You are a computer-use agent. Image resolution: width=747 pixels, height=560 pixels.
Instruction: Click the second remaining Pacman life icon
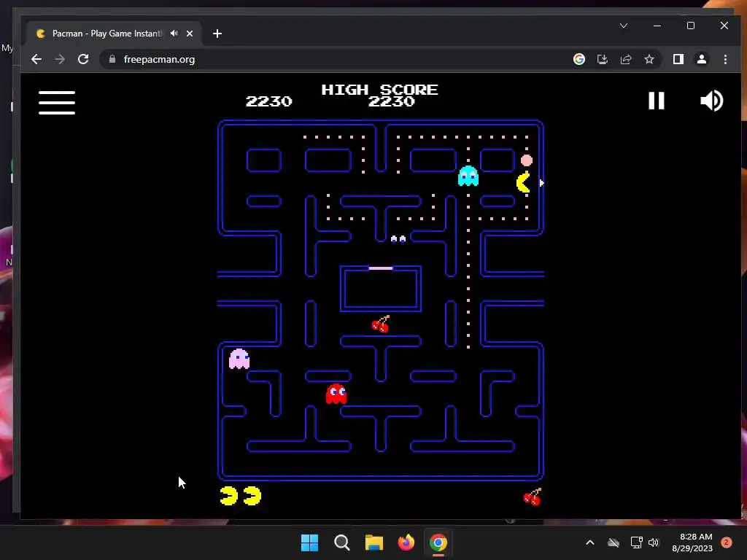click(x=252, y=496)
